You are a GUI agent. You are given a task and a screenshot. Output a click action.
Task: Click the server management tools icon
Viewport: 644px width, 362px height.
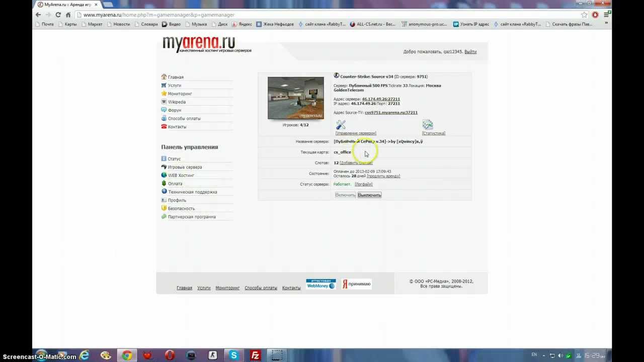pos(341,125)
